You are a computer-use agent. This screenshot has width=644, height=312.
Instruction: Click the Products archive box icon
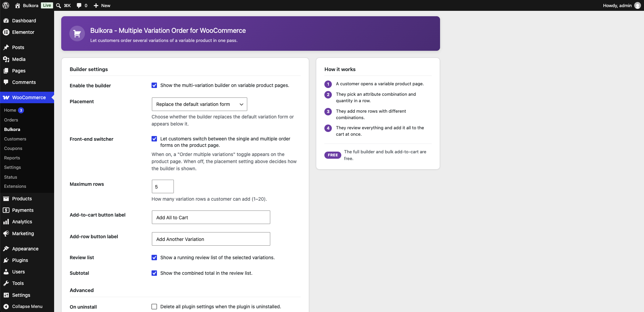(x=6, y=199)
